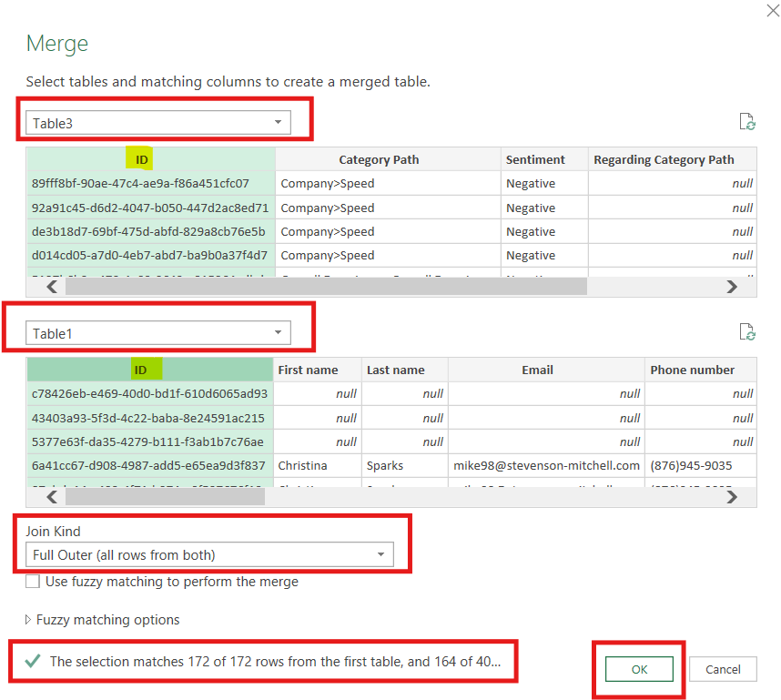Open the Table3 dropdown selector
This screenshot has height=700, width=781.
(x=158, y=123)
